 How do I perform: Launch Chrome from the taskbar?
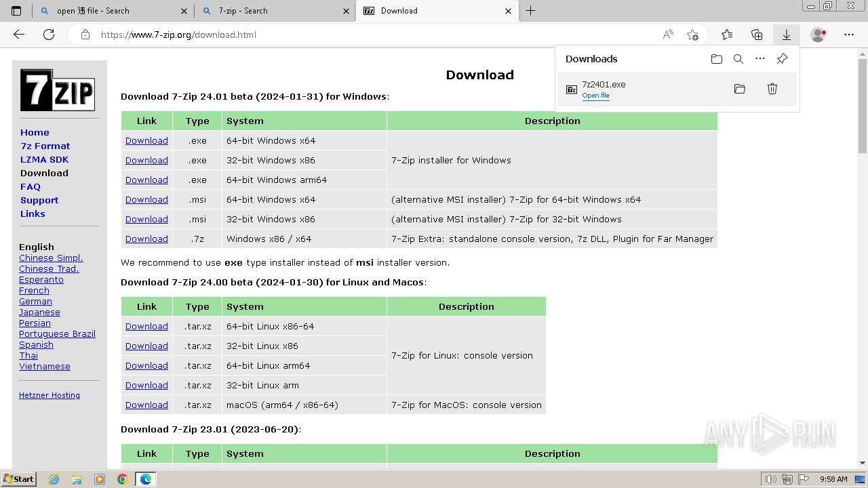click(122, 479)
